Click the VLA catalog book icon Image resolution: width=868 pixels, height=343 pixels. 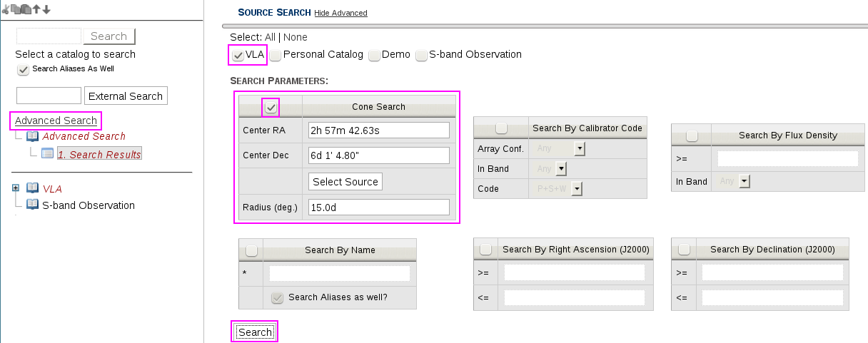pyautogui.click(x=32, y=188)
